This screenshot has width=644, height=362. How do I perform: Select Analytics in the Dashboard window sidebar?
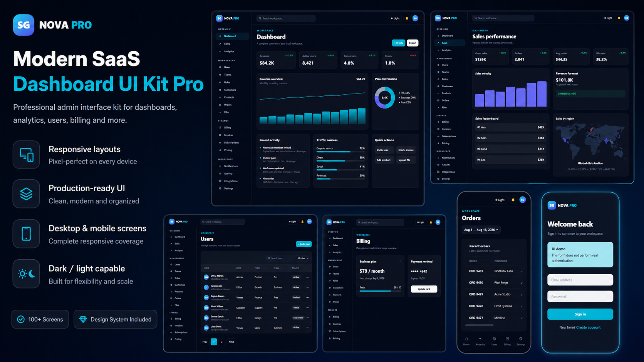point(232,52)
